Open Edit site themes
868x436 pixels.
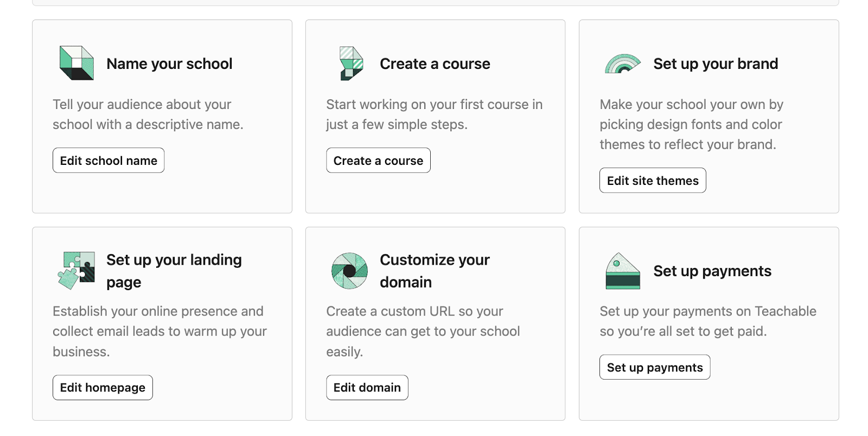tap(652, 181)
